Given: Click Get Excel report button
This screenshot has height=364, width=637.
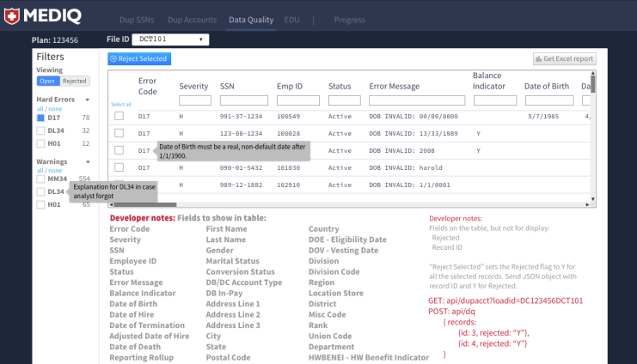Looking at the screenshot, I should [565, 59].
